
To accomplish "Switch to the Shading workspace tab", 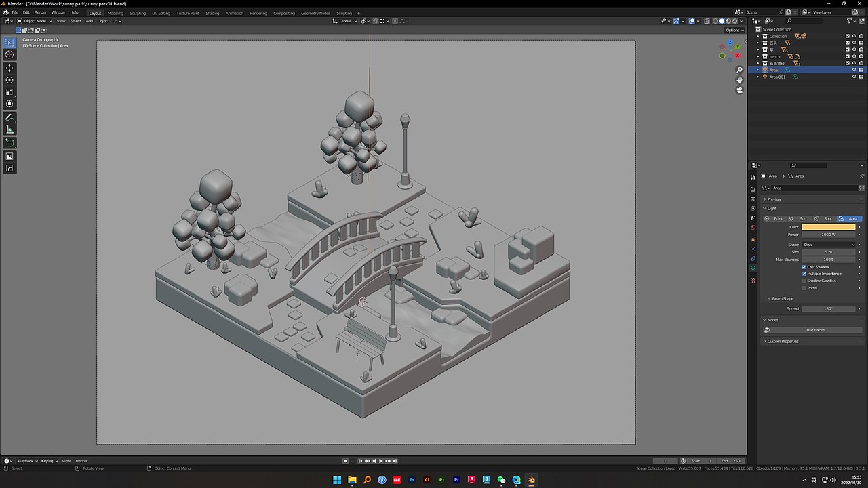I will [212, 13].
